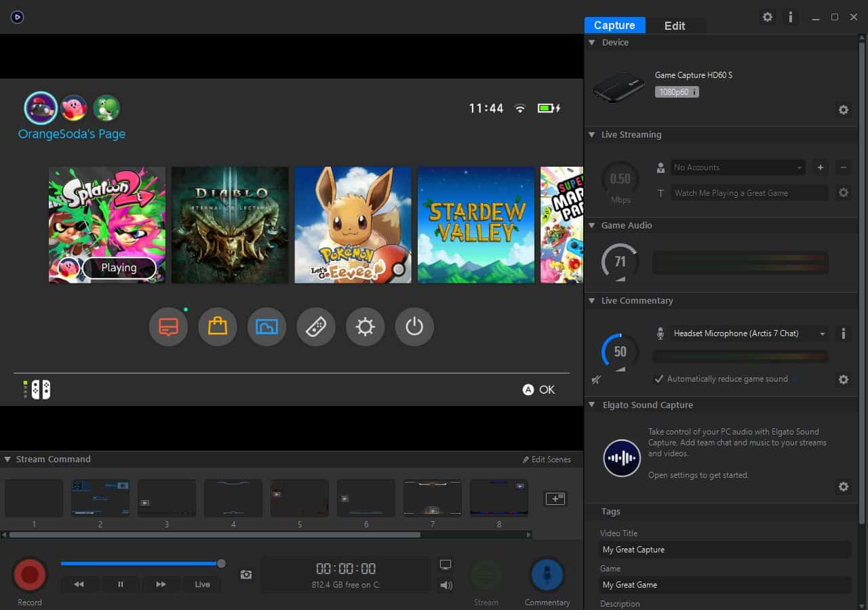The image size is (868, 610).
Task: Open the Live Commentary settings gear
Action: (x=844, y=380)
